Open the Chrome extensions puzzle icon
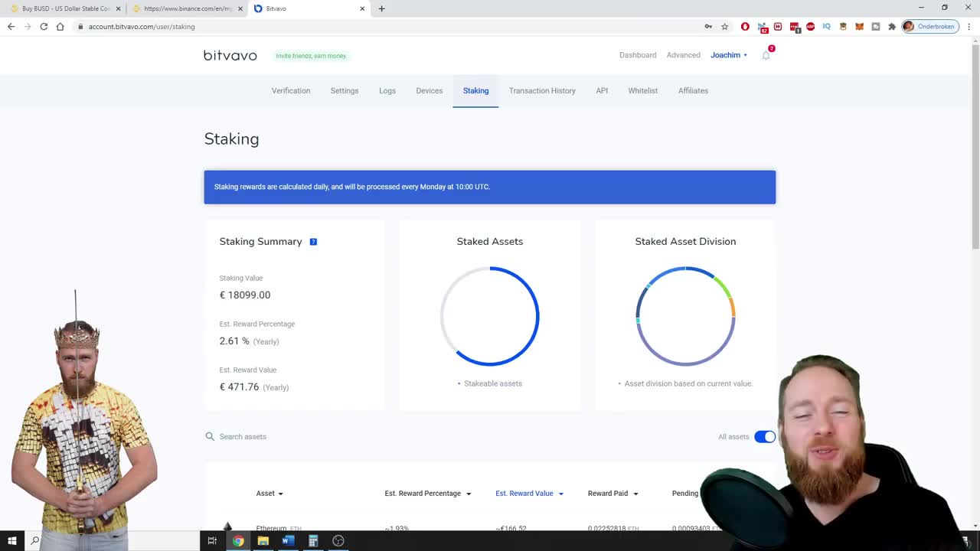980x551 pixels. pos(892,26)
